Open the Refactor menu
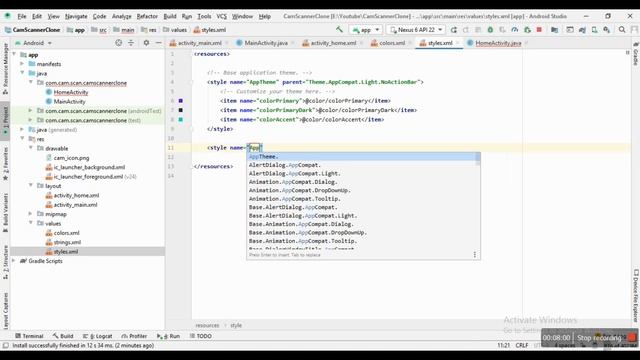This screenshot has height=360, width=640. (147, 16)
